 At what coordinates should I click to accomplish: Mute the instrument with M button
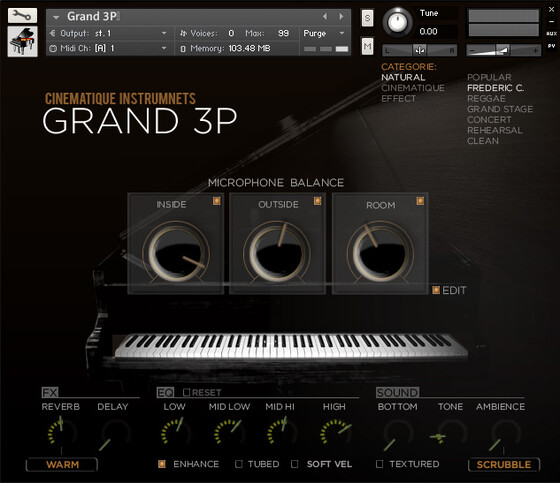coord(367,46)
